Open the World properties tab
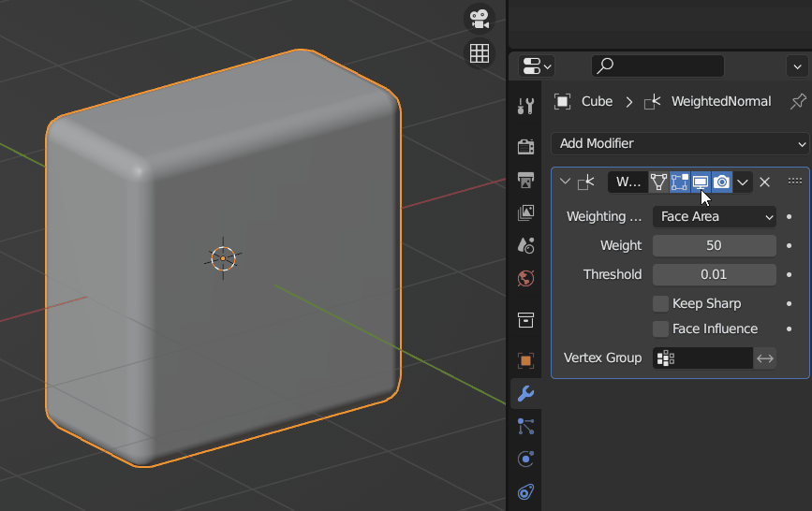Image resolution: width=812 pixels, height=511 pixels. pos(525,279)
